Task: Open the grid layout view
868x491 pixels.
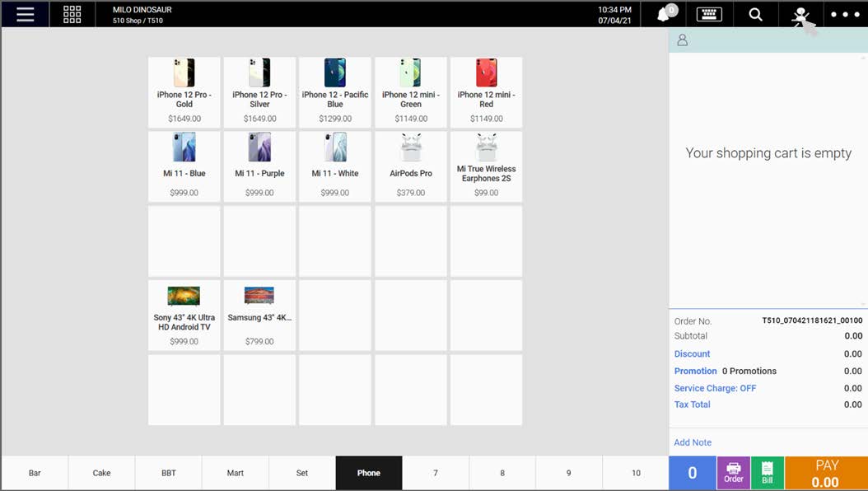Action: tap(72, 13)
